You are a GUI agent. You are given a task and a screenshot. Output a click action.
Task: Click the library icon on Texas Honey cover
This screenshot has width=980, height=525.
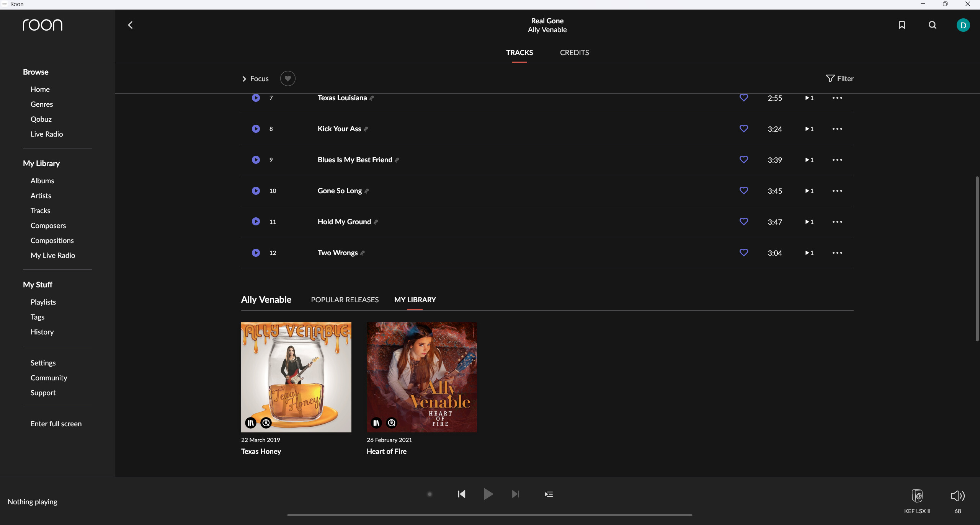(251, 423)
